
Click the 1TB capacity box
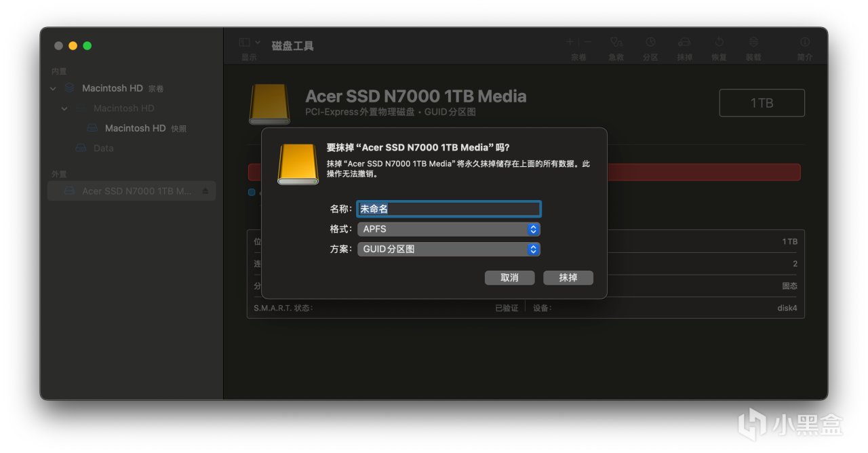pos(762,103)
